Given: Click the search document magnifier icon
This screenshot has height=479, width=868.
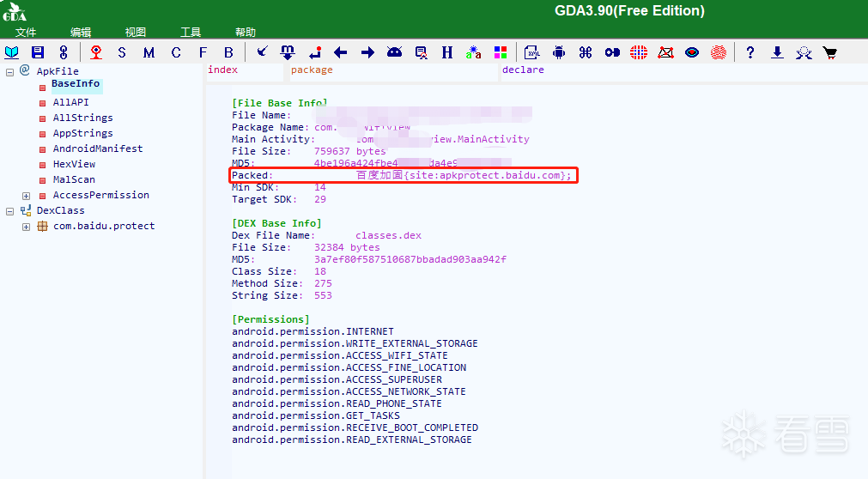Looking at the screenshot, I should 422,52.
